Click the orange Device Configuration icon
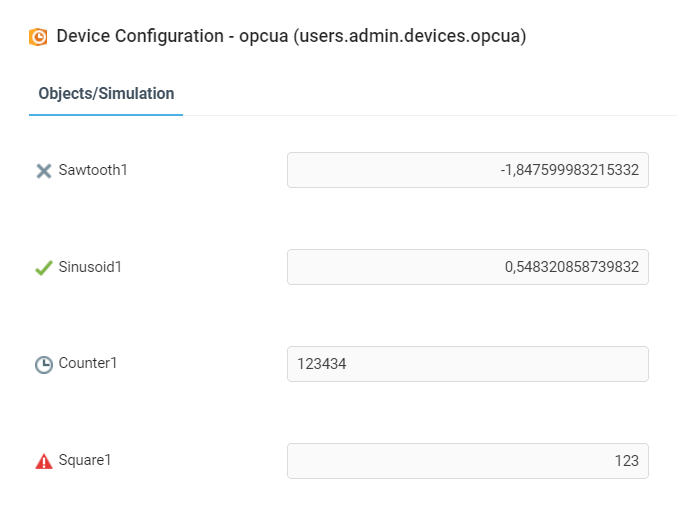Viewport: 677px width, 519px height. 39,37
